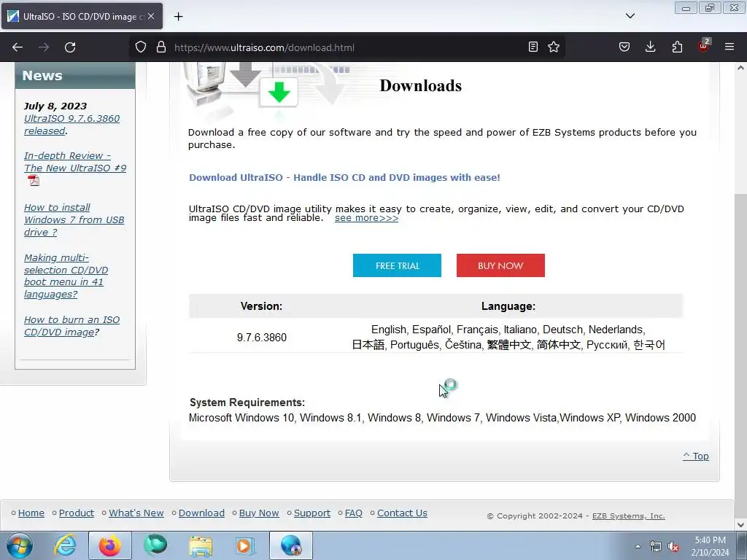This screenshot has width=747, height=560.
Task: Click the FREE TRIAL button
Action: point(397,265)
